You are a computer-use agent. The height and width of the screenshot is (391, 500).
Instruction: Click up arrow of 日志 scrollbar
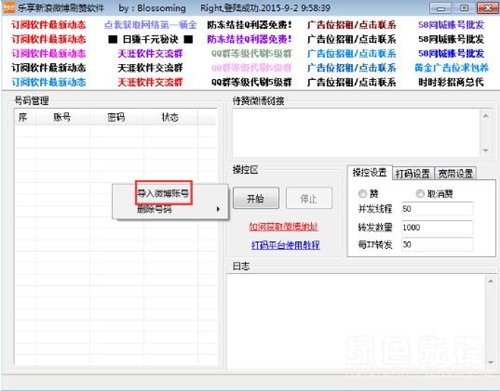[491, 281]
